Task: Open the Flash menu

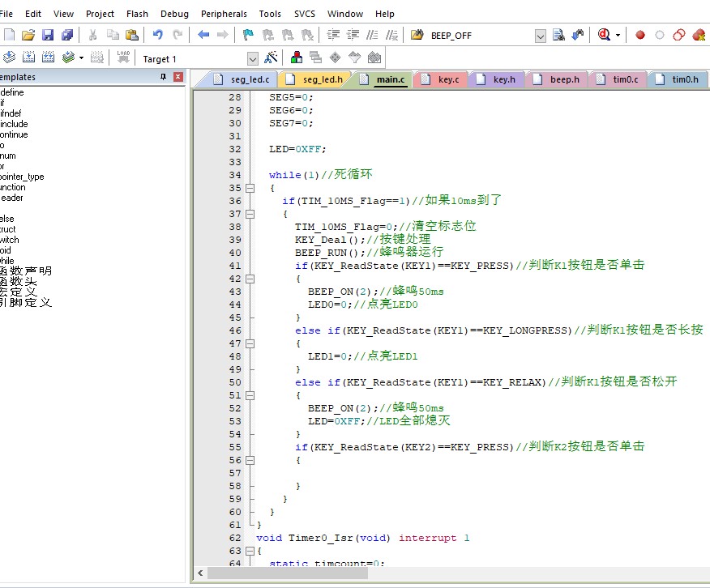Action: click(x=137, y=14)
